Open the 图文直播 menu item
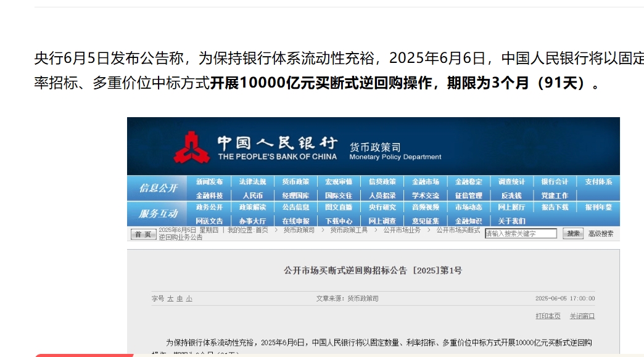644x357 pixels. point(339,208)
